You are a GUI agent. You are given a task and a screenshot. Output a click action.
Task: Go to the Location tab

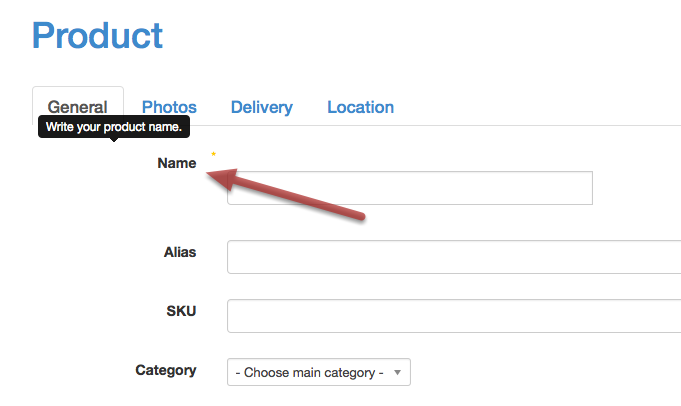360,107
